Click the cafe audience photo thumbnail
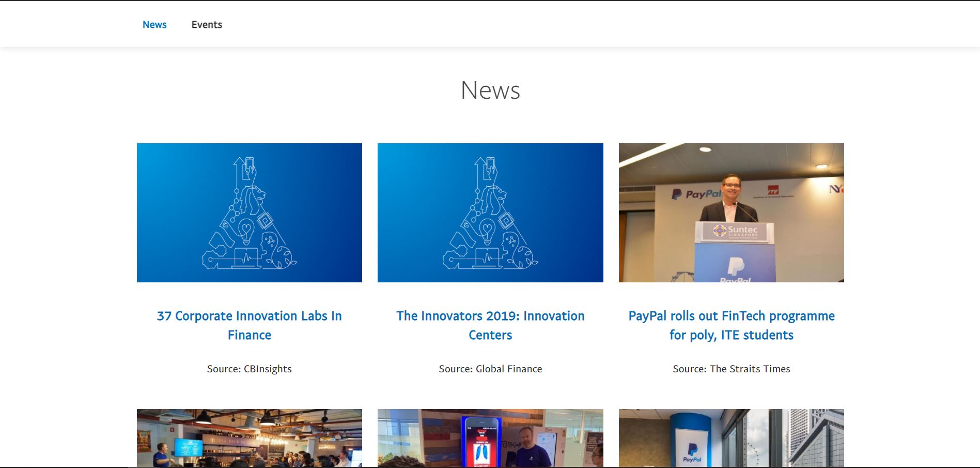The image size is (980, 468). [250, 438]
